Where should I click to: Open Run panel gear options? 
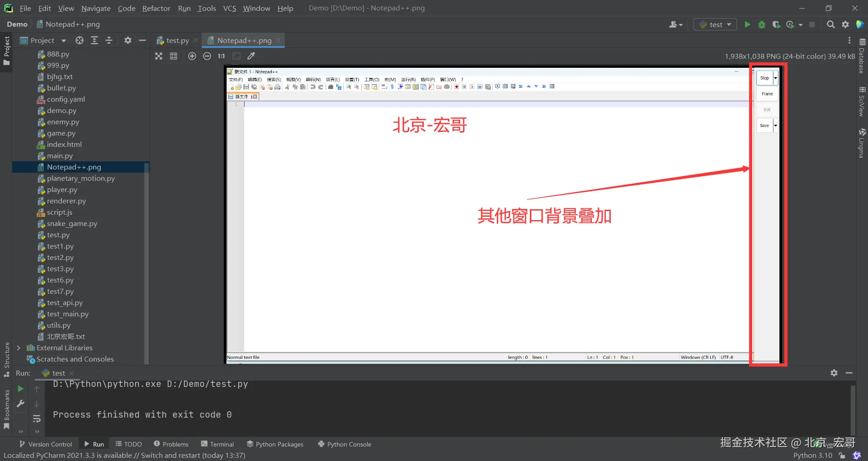coord(834,373)
